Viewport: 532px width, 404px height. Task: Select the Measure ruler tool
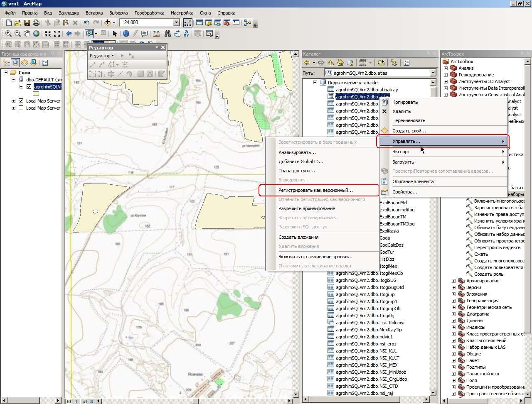coord(156,34)
